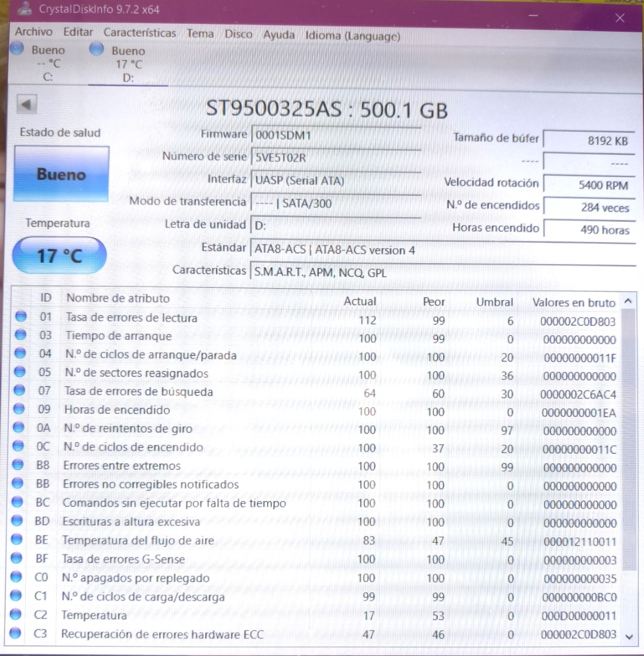
Task: Open the Tema menu
Action: pyautogui.click(x=200, y=33)
